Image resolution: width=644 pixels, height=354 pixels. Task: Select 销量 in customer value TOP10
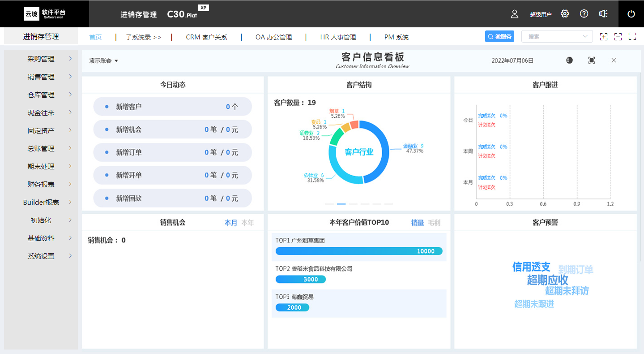(x=418, y=223)
